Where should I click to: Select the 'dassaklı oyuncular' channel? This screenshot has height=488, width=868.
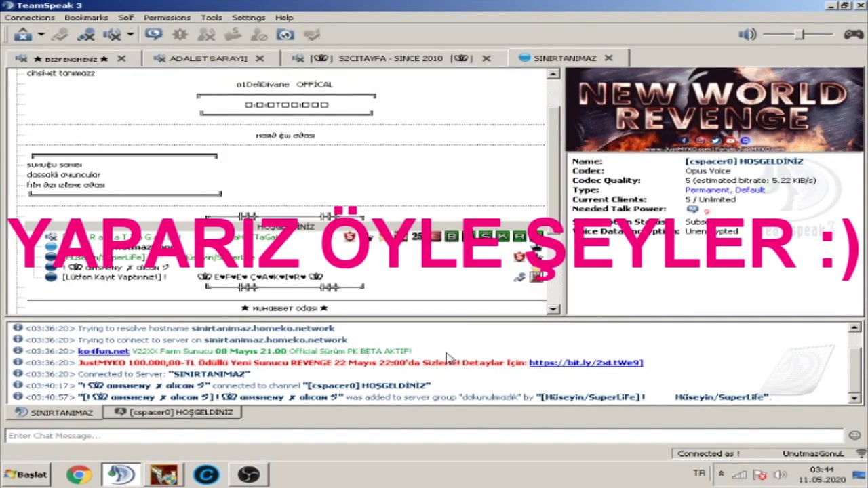(x=64, y=175)
